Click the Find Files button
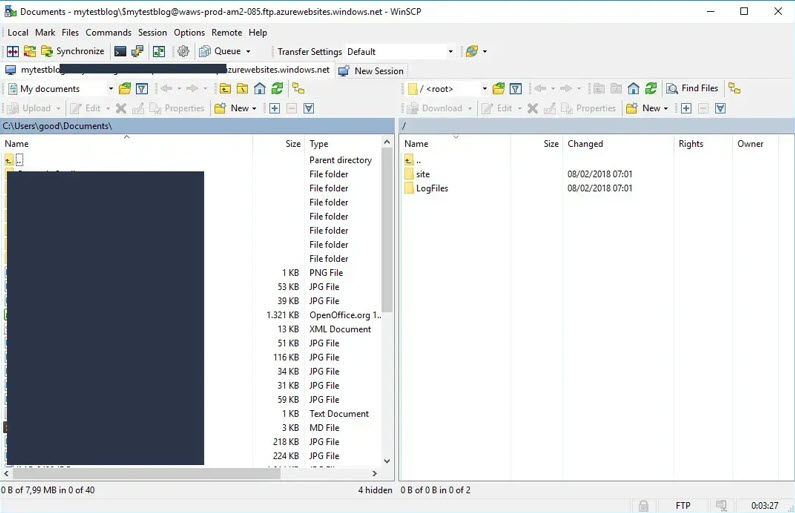 pyautogui.click(x=693, y=89)
